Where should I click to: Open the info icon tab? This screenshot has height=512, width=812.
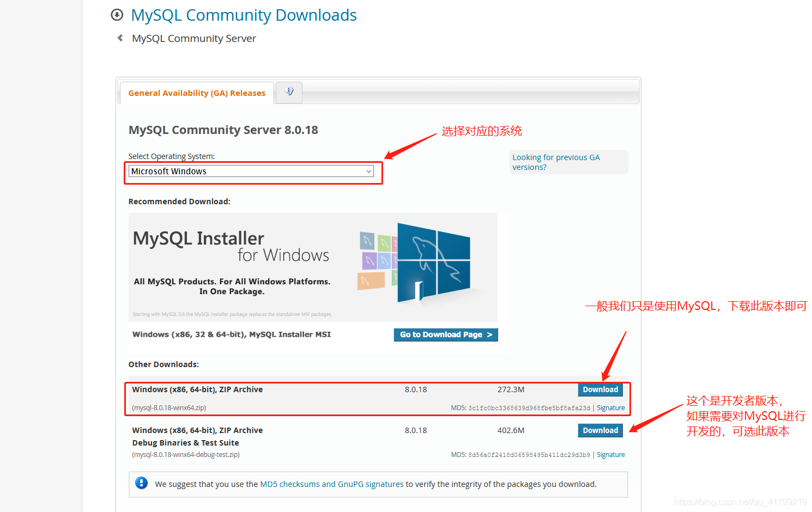point(289,92)
